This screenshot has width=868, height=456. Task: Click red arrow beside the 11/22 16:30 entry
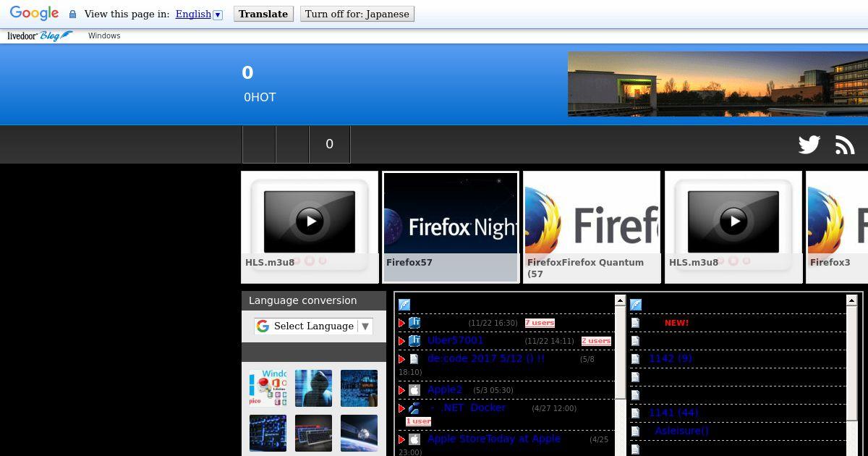[x=402, y=323]
